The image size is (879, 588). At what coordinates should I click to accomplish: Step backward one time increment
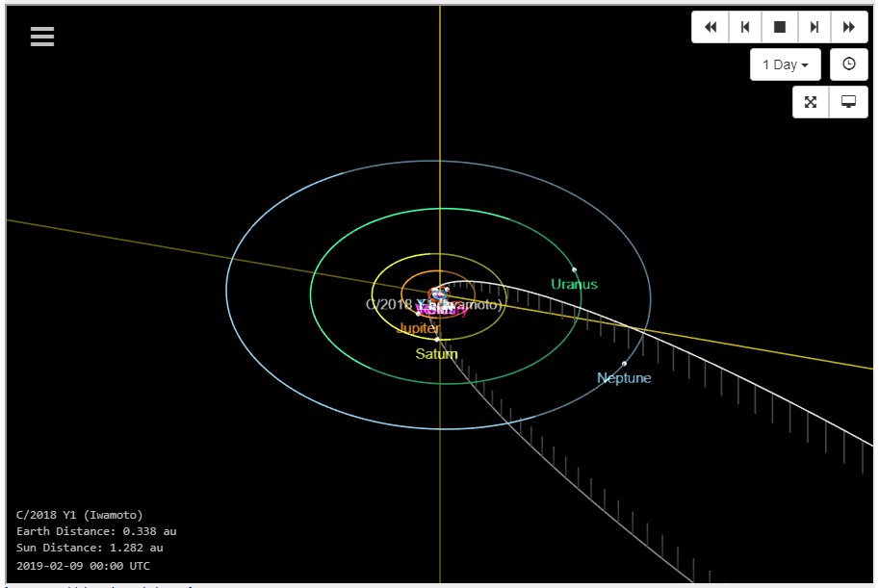pyautogui.click(x=745, y=27)
